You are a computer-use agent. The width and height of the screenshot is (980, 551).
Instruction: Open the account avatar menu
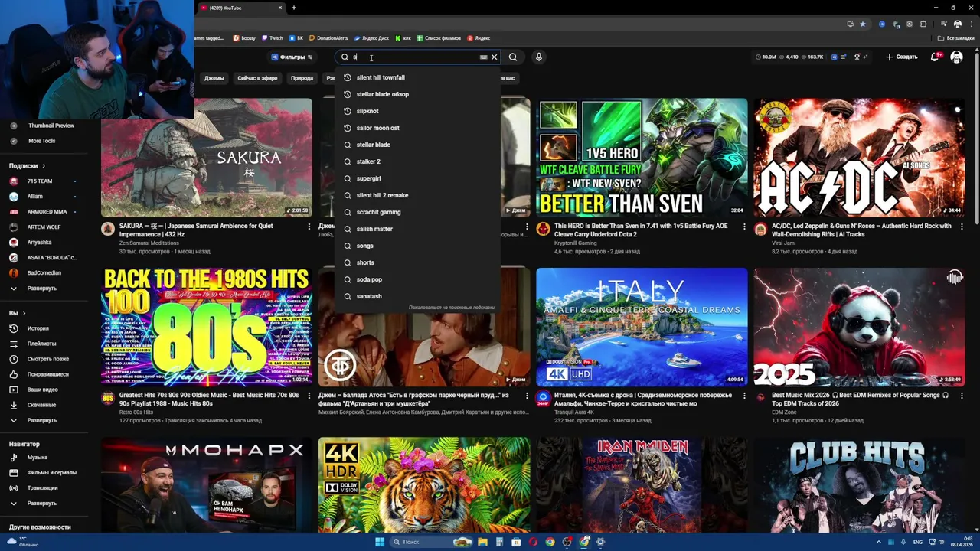point(957,57)
